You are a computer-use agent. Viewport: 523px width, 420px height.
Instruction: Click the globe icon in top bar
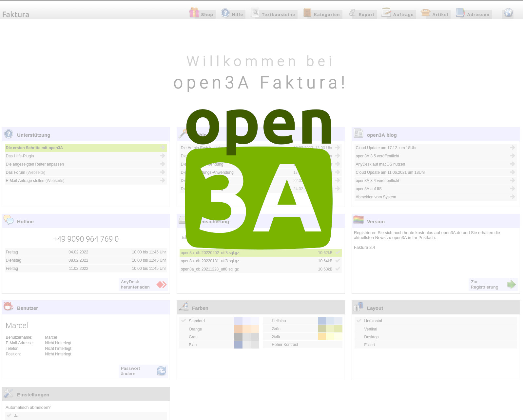coord(508,13)
